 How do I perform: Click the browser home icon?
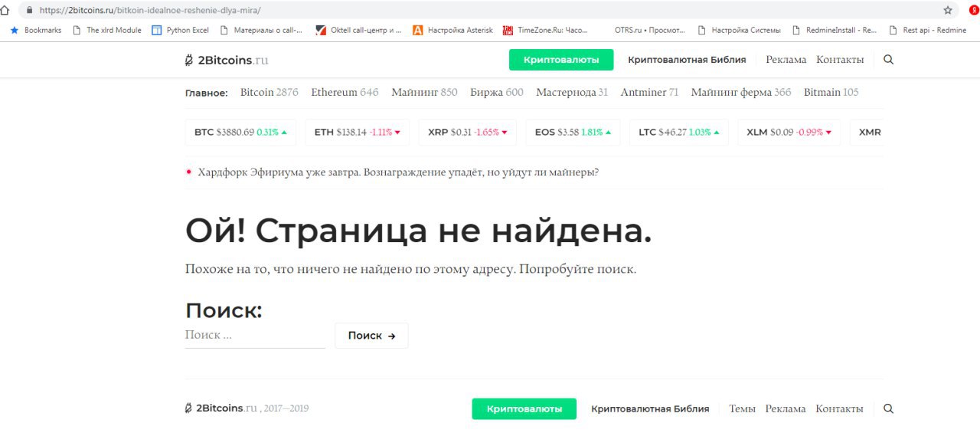[4, 10]
